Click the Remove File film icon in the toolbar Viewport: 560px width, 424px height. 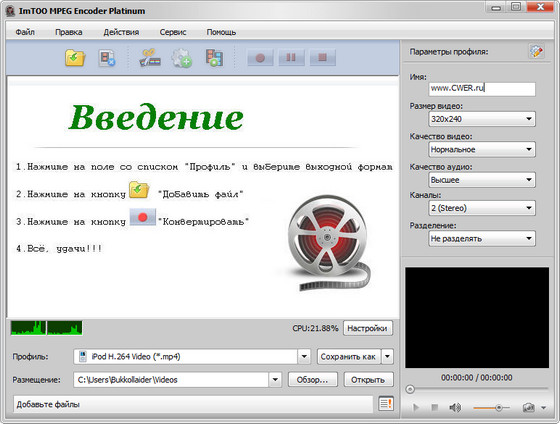[x=107, y=58]
